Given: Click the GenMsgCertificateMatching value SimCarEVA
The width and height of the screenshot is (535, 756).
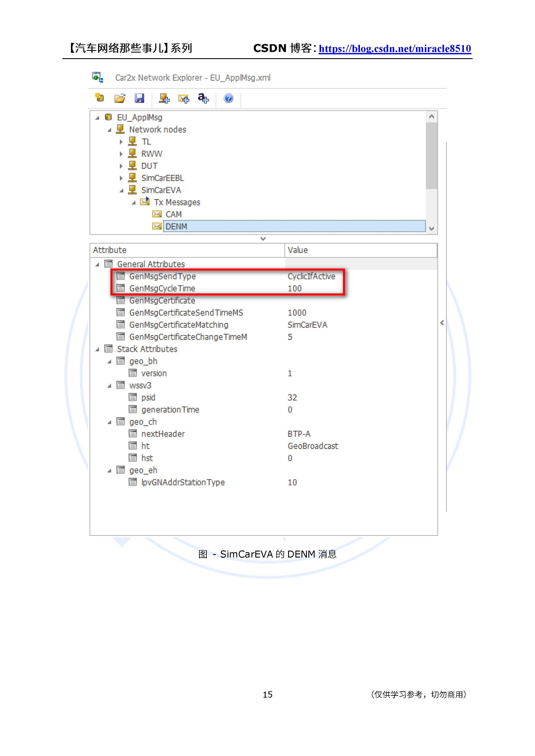Looking at the screenshot, I should (x=307, y=325).
